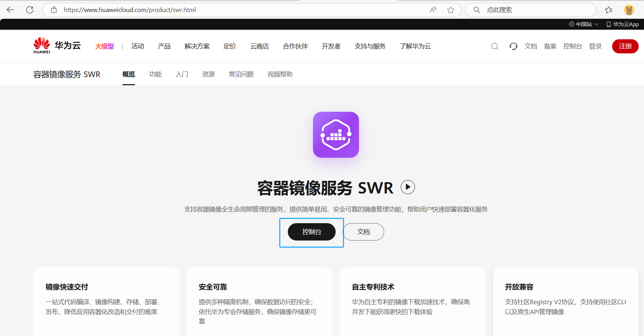The height and width of the screenshot is (336, 644).
Task: Open the 产品 menu
Action: (164, 46)
